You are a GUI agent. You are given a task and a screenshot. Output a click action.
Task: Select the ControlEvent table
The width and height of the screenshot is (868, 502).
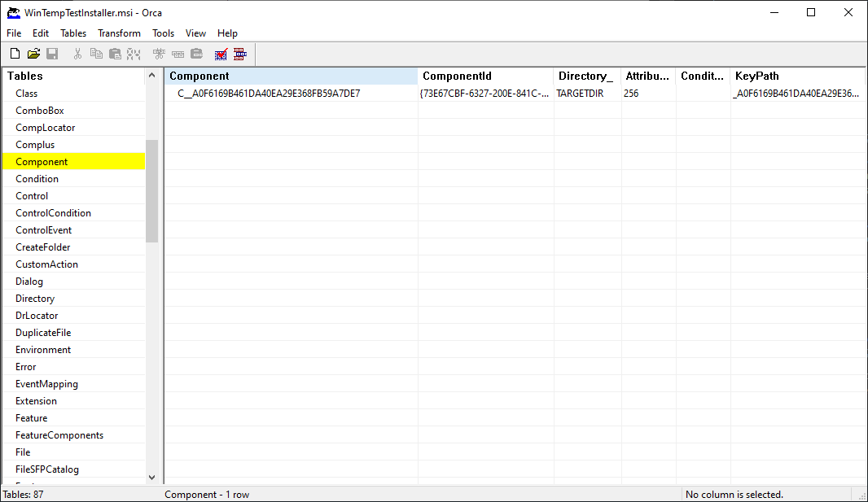pyautogui.click(x=73, y=230)
